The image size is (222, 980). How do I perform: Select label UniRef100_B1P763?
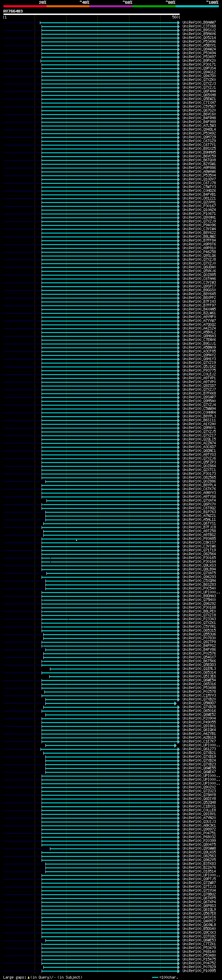pyautogui.click(x=199, y=512)
